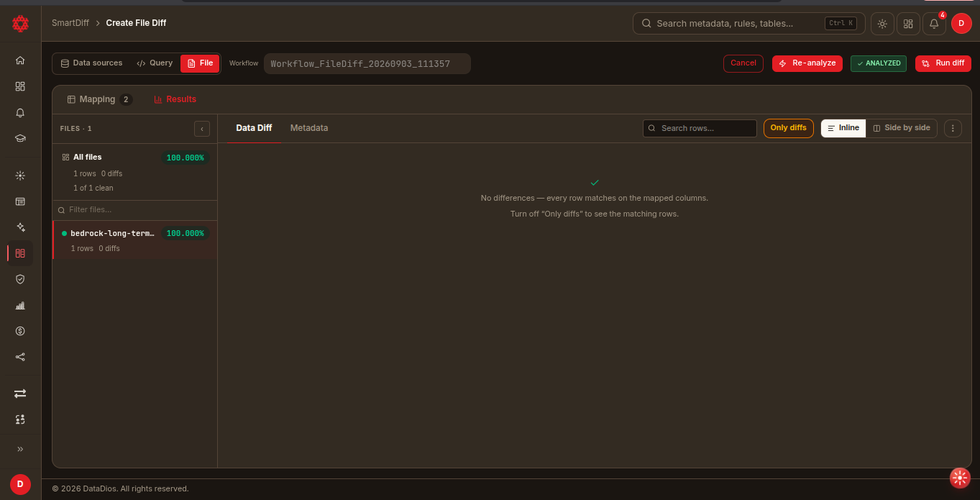Open the Data Diff tab
Viewport: 980px width, 500px height.
pos(254,128)
